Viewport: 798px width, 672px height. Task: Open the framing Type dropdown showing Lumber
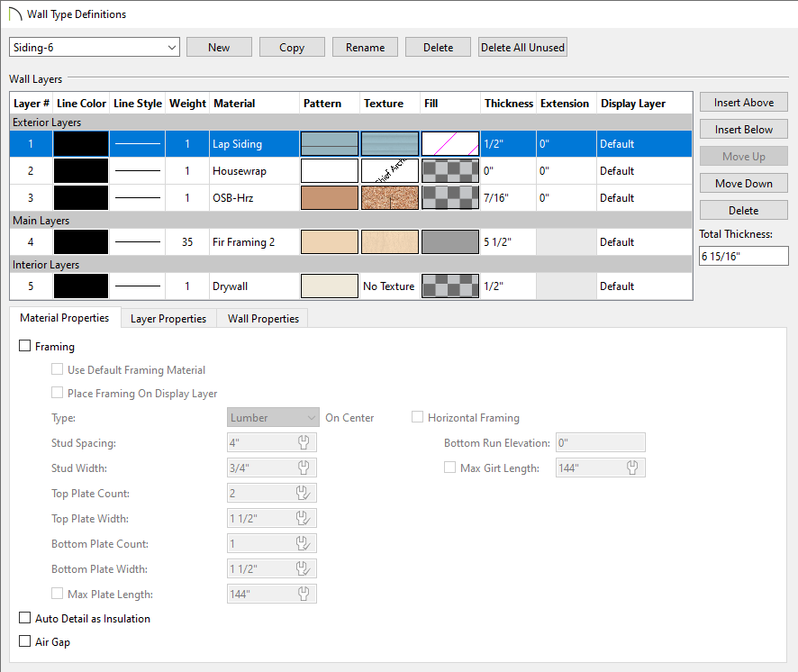point(273,417)
